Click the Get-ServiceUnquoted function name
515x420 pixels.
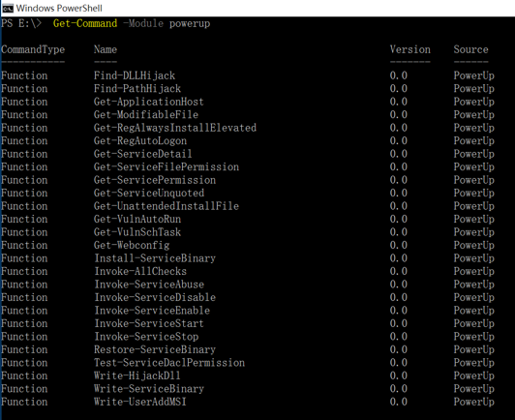tap(149, 193)
